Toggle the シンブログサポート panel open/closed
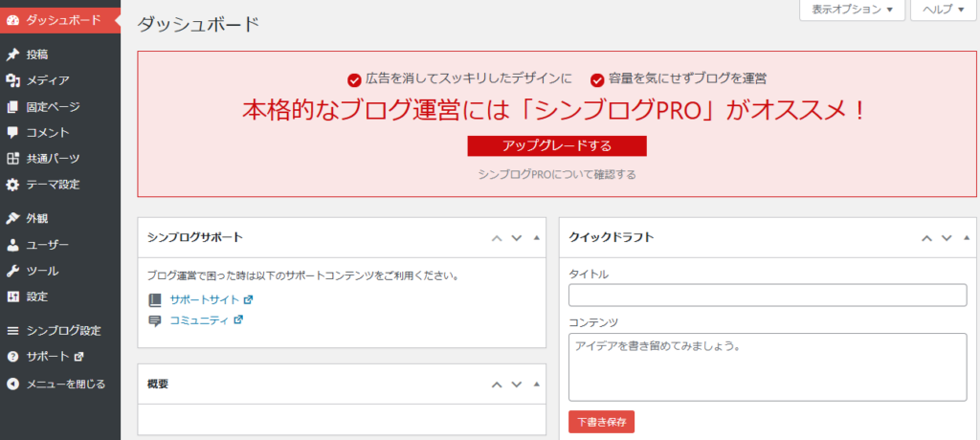980x440 pixels. 536,237
